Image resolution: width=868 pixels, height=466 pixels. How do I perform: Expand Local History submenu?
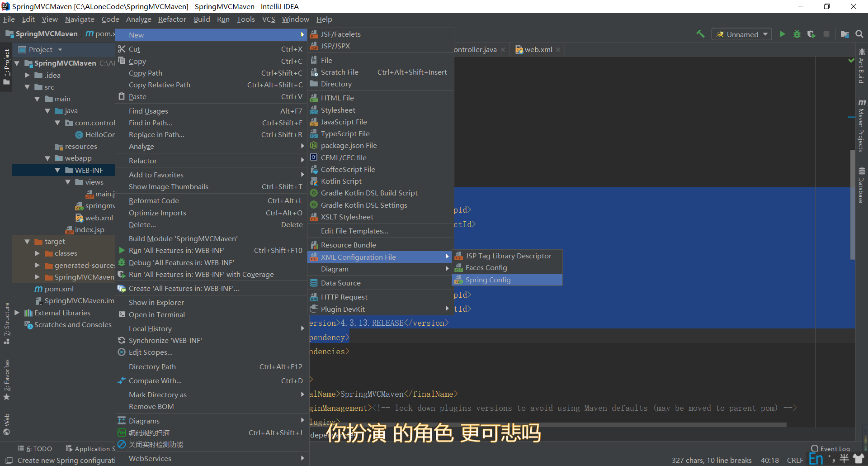point(211,328)
